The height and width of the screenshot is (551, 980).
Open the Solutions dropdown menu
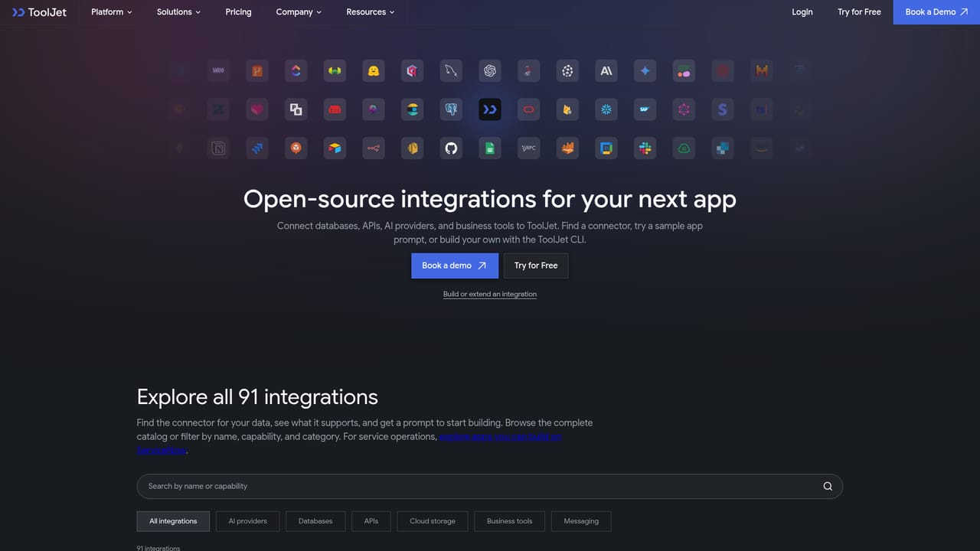179,12
